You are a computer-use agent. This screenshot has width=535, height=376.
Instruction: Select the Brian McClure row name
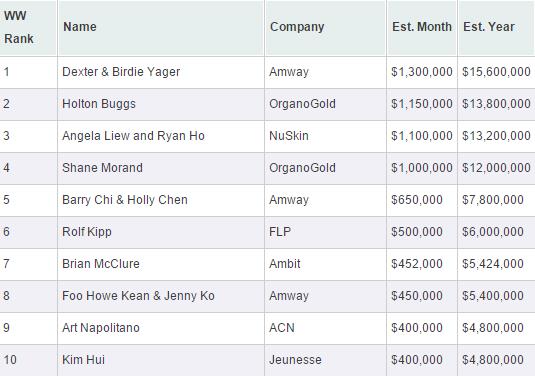101,264
